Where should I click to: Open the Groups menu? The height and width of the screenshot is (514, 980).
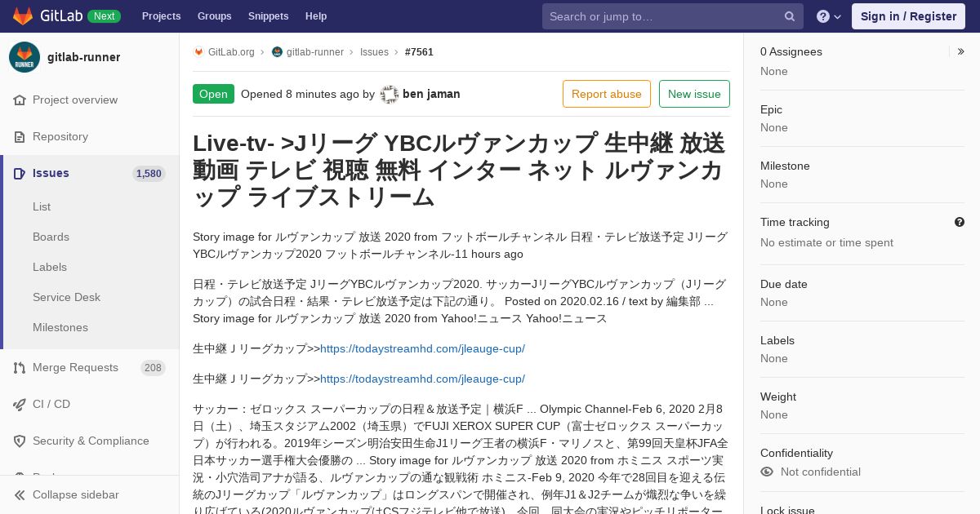[x=214, y=16]
